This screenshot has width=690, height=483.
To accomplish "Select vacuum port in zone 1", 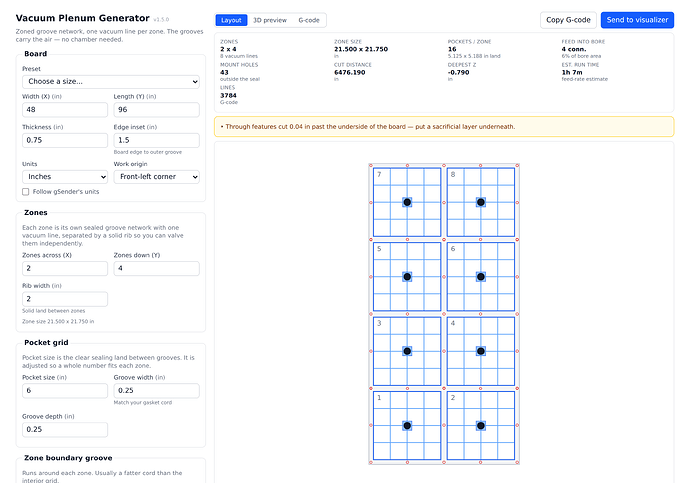I will click(x=407, y=425).
